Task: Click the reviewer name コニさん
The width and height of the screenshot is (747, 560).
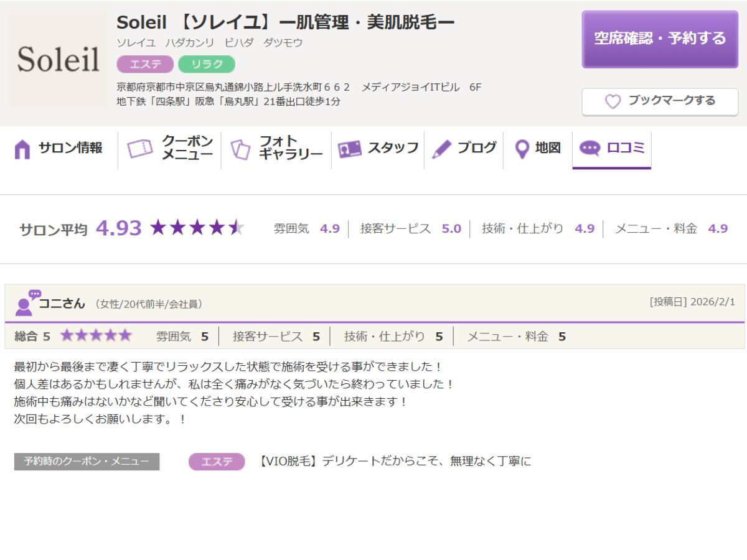Action: click(62, 304)
